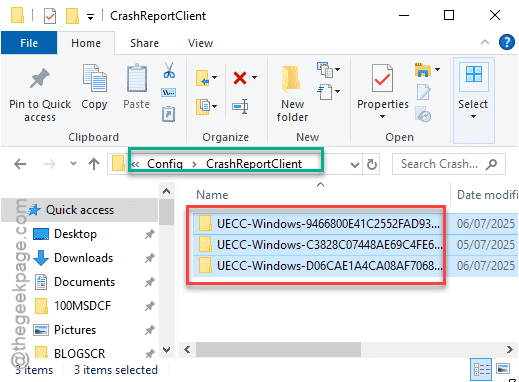This screenshot has width=519, height=382.
Task: Click the Copy path icon
Action: coord(169,92)
